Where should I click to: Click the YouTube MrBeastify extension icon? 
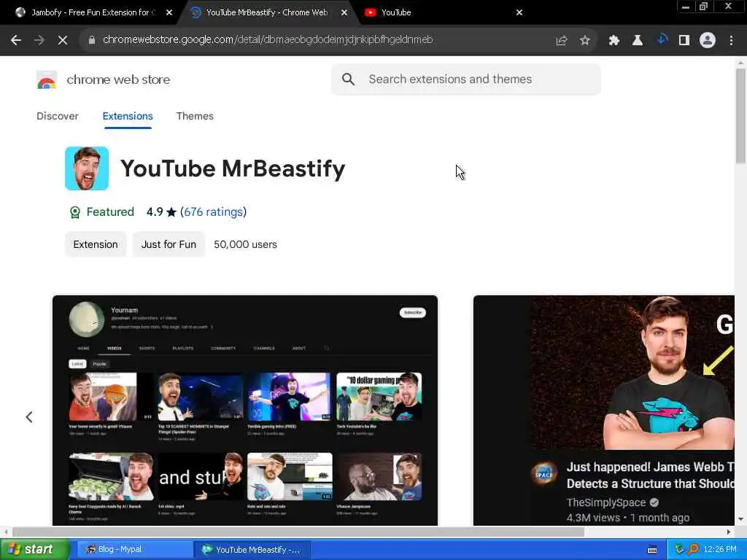pos(87,168)
